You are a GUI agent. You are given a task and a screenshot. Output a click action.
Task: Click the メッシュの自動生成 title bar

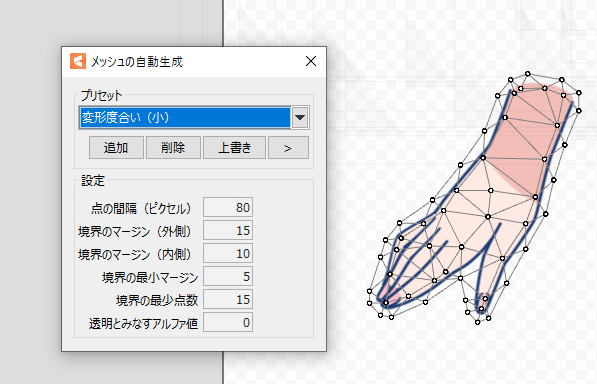tap(194, 62)
